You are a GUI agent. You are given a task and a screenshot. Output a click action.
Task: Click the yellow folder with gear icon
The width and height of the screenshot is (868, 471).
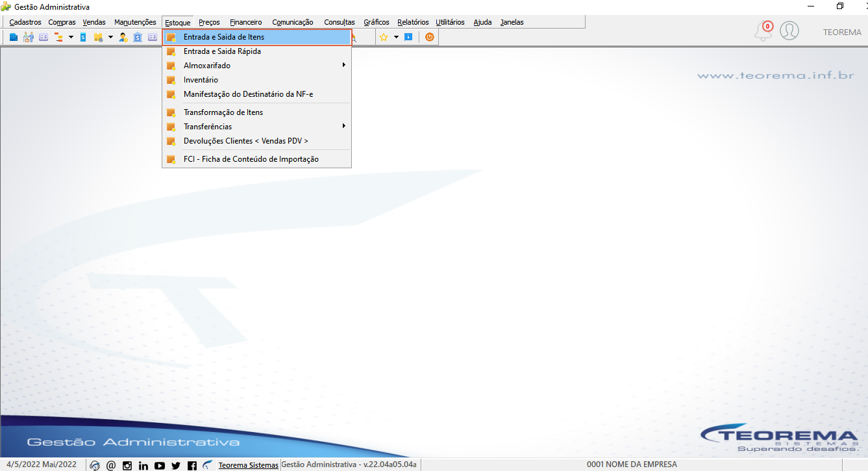[99, 37]
